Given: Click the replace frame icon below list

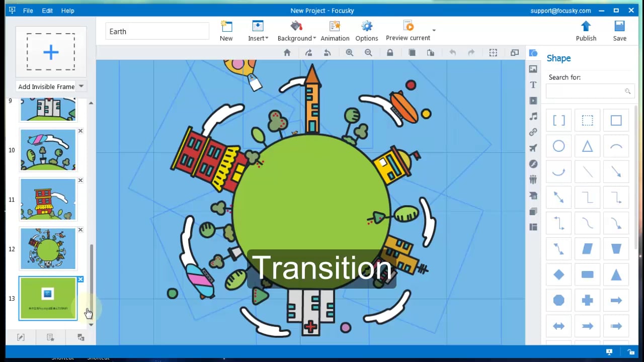Looking at the screenshot, I should click(80, 337).
